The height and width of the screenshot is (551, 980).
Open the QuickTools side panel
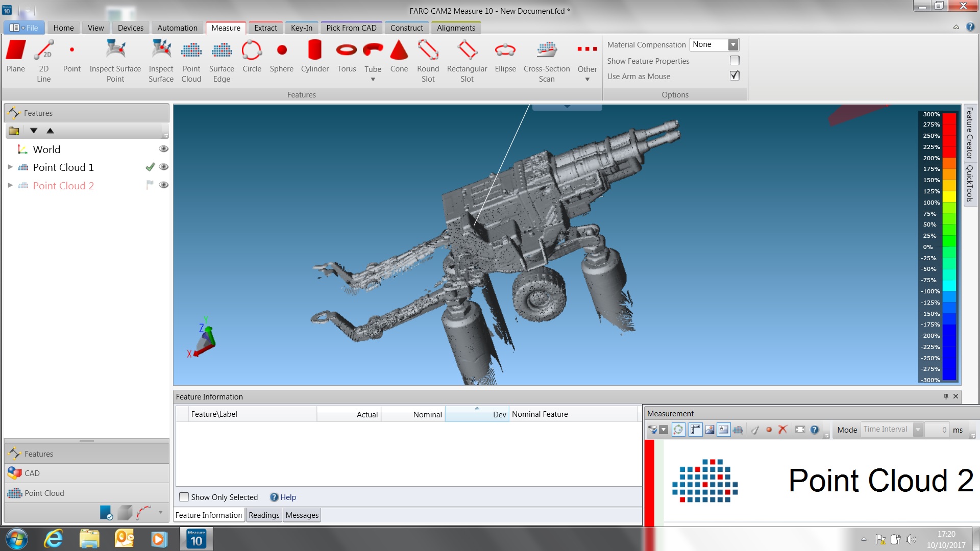point(970,184)
